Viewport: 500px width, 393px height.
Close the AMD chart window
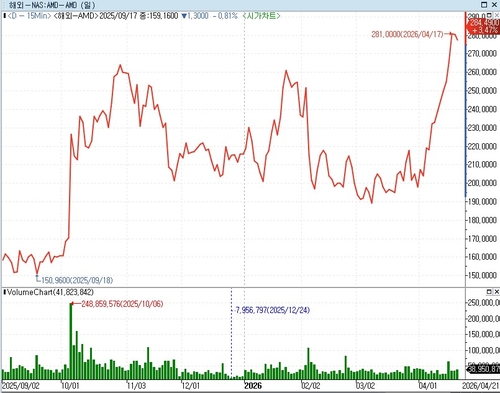click(x=494, y=5)
